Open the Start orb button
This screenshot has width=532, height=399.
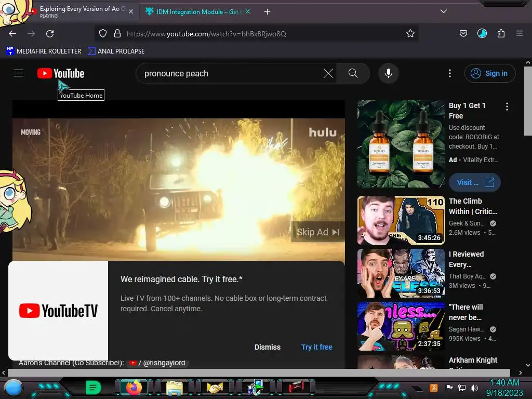pos(14,388)
